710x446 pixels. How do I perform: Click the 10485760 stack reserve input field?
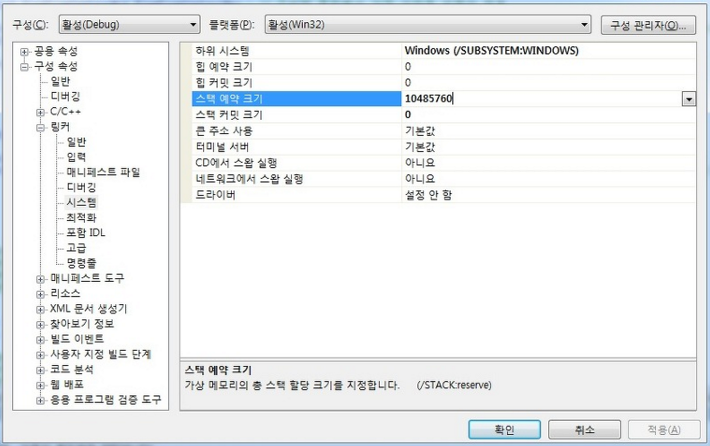point(542,99)
